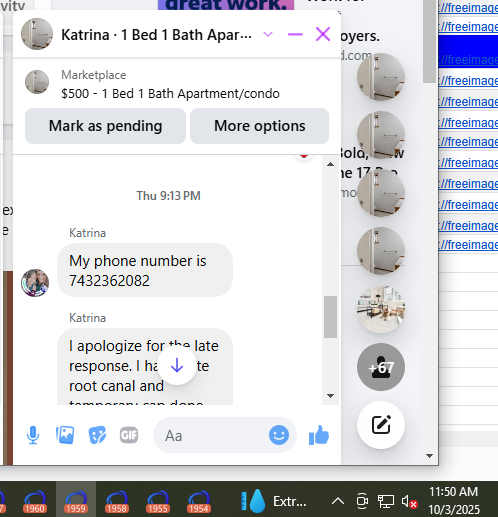Open the GIF picker
The height and width of the screenshot is (517, 498).
click(x=129, y=435)
